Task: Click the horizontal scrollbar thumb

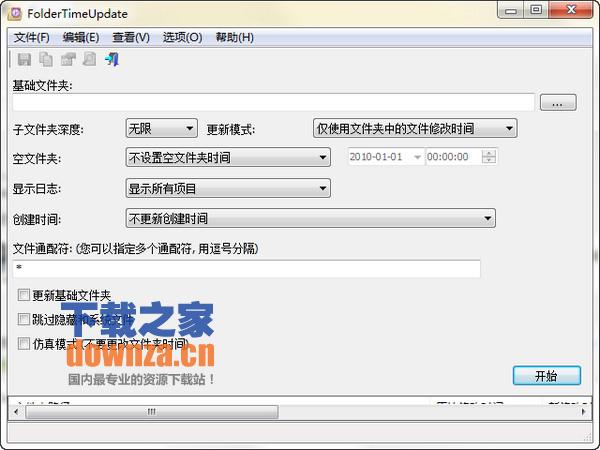Action: [x=152, y=412]
